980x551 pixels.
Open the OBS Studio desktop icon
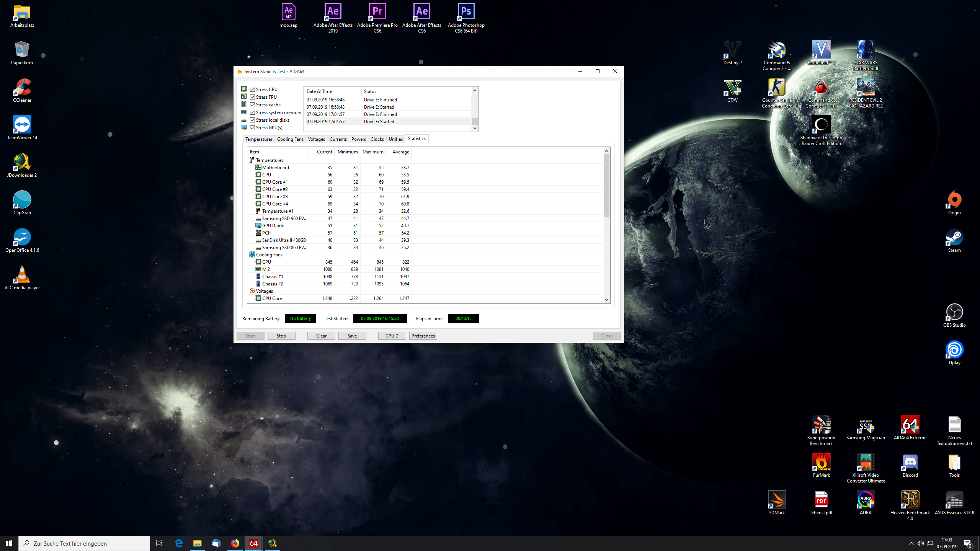point(954,312)
